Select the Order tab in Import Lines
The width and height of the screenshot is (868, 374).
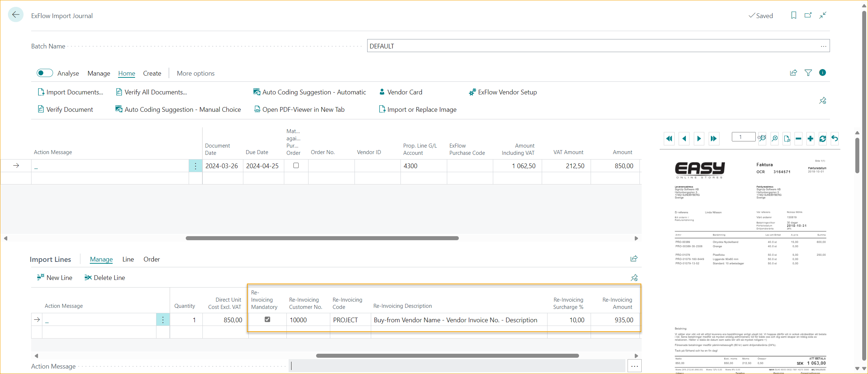point(151,259)
